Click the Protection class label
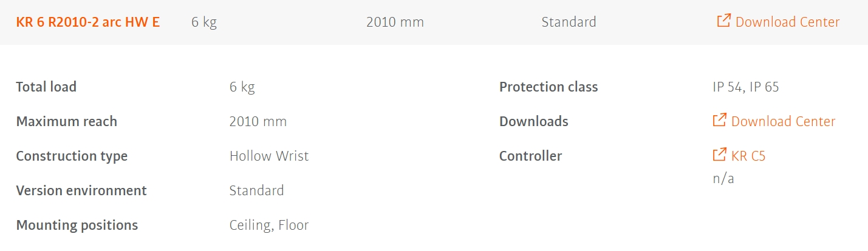This screenshot has height=251, width=868. point(548,87)
